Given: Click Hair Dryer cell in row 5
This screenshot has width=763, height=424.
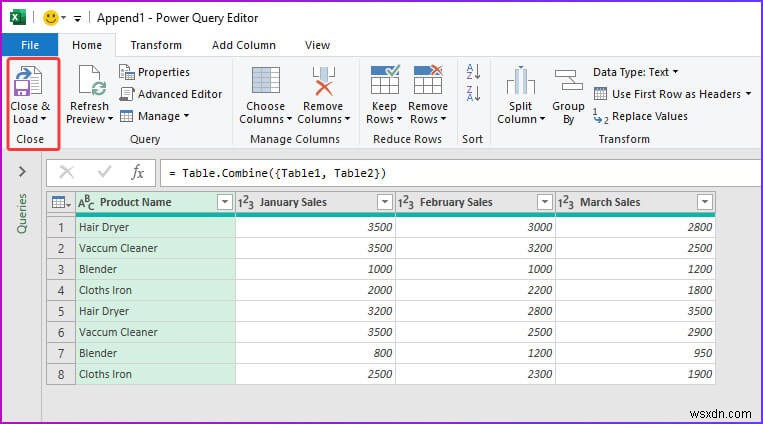Looking at the screenshot, I should [x=156, y=311].
